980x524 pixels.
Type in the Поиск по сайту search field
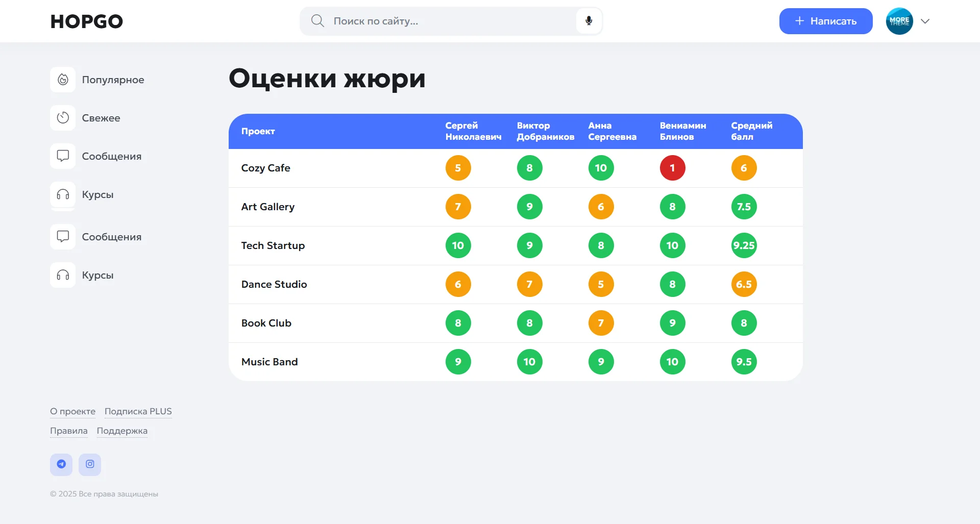[x=449, y=21]
